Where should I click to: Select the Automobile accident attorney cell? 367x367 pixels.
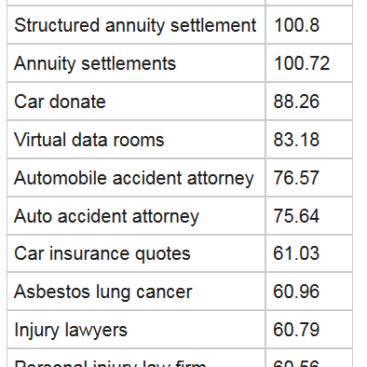click(x=136, y=178)
